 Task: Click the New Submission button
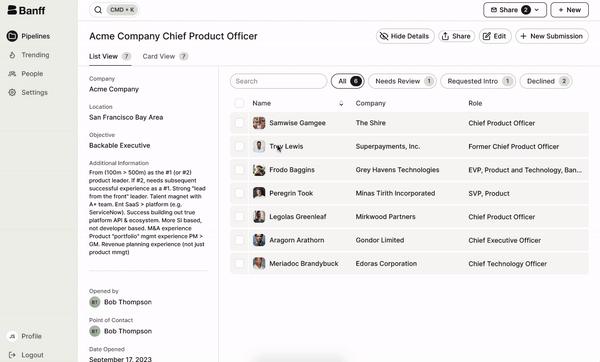coord(552,36)
